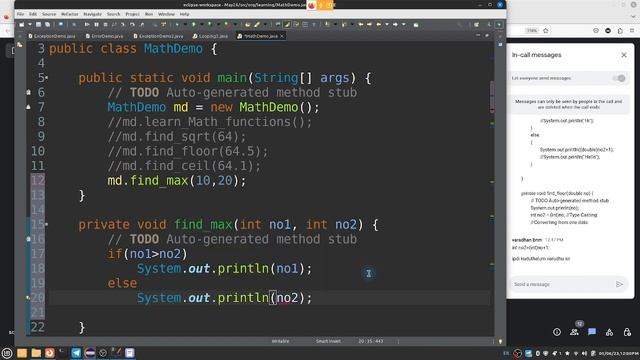Viewport: 640px width, 360px height.
Task: Switch to the ExceptionDemo.java editor tab
Action: coord(52,36)
